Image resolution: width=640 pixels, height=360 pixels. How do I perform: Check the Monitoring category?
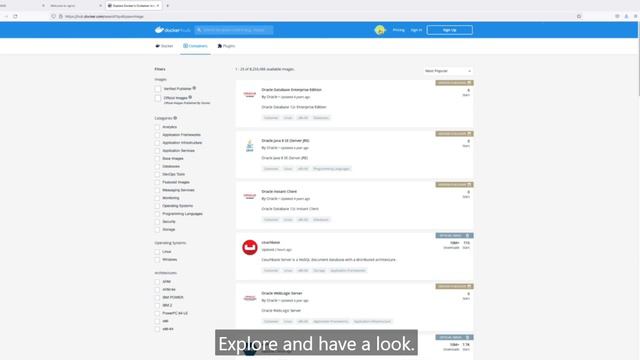tap(158, 198)
